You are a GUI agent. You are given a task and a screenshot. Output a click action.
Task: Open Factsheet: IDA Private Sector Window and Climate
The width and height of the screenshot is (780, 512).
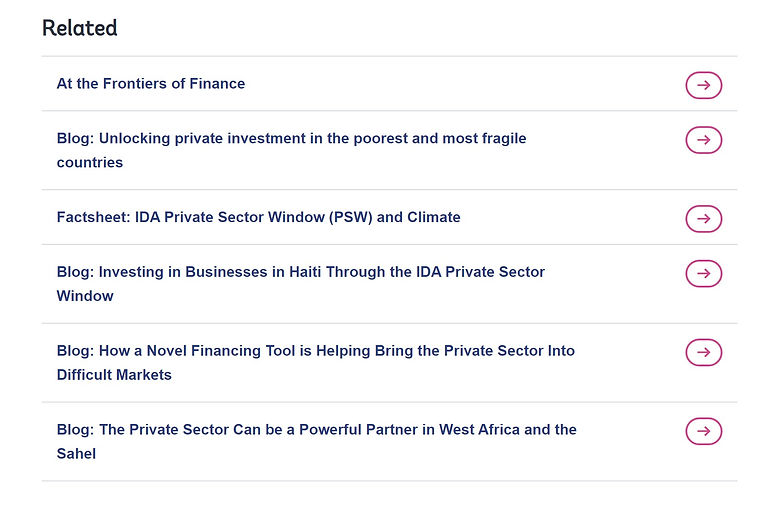coord(258,217)
